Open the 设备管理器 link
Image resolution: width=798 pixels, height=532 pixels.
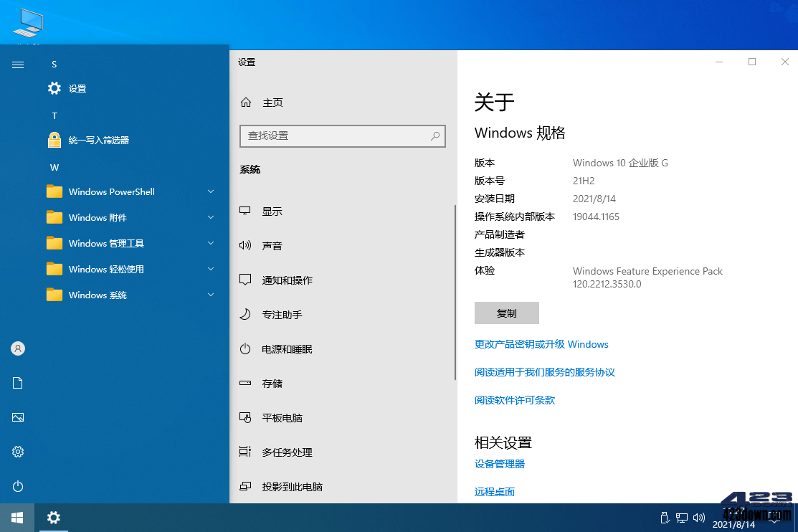coord(499,464)
